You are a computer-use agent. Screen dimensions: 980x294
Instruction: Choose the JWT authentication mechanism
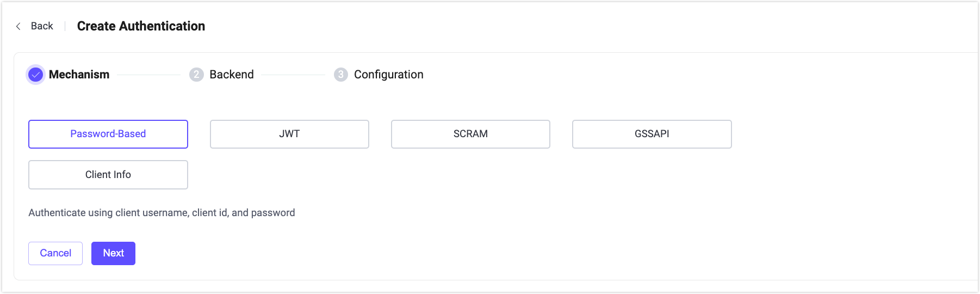pos(289,134)
